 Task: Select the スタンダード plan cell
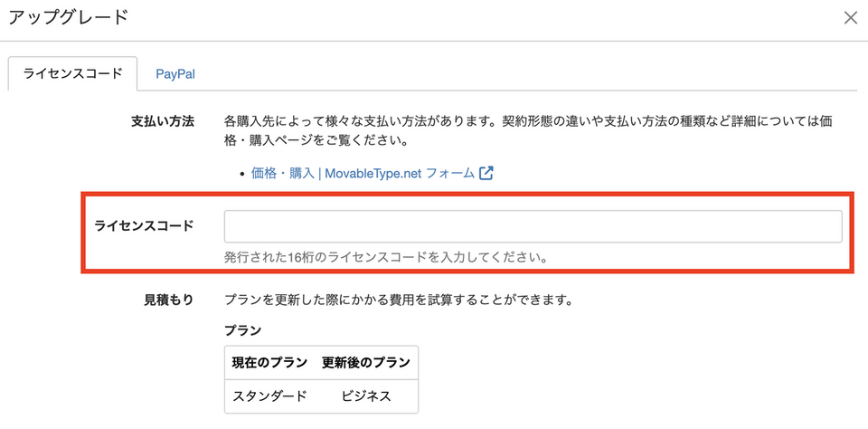click(x=269, y=396)
